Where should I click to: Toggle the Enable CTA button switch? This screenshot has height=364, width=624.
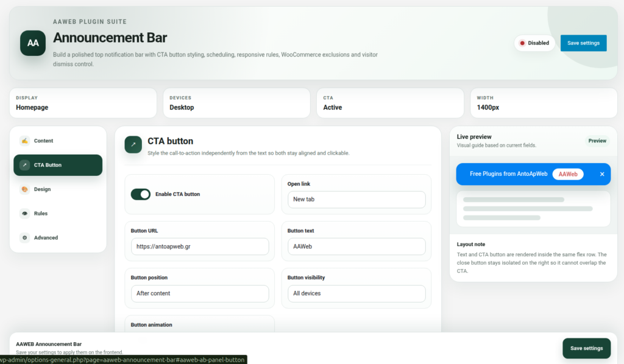pos(141,194)
